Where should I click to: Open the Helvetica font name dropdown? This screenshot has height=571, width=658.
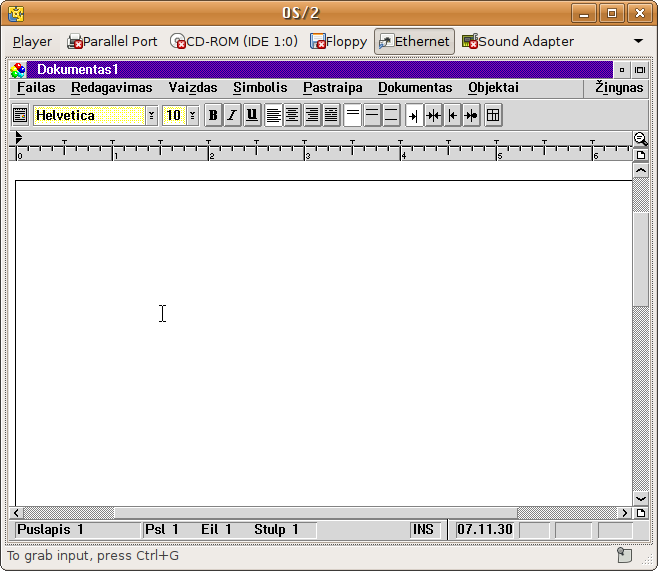click(x=152, y=115)
